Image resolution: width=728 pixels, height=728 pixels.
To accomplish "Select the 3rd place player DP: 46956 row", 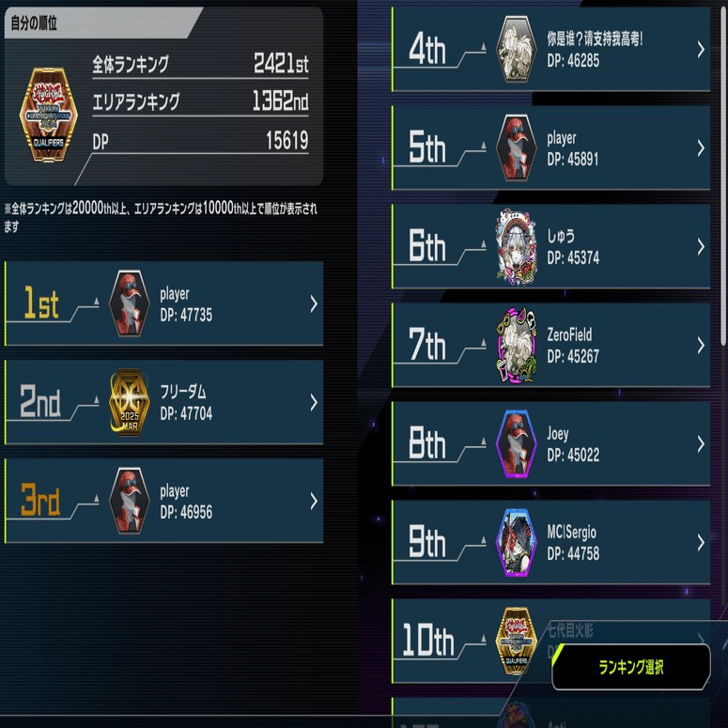I will click(163, 501).
